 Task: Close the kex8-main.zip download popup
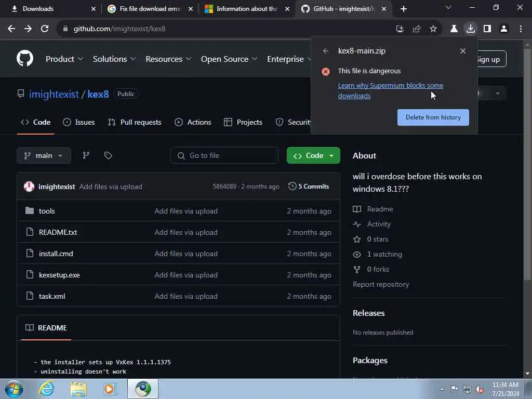click(x=463, y=51)
